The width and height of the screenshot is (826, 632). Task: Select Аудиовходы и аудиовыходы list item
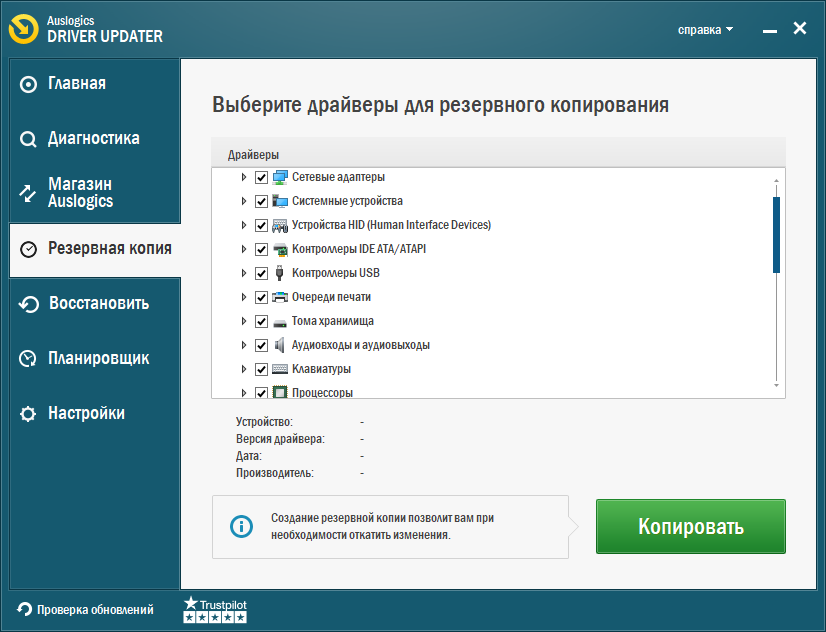tap(360, 345)
